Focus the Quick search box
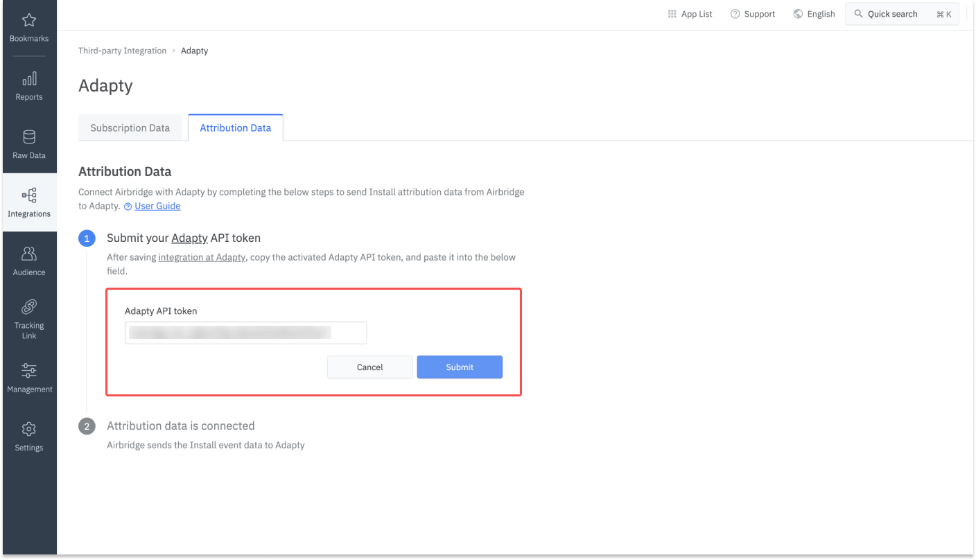The width and height of the screenshot is (976, 560). click(x=902, y=14)
